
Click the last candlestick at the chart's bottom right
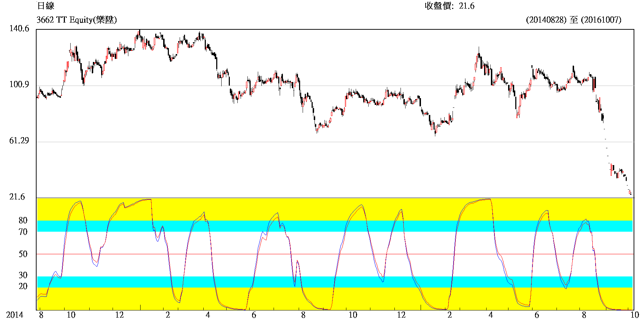[x=630, y=193]
